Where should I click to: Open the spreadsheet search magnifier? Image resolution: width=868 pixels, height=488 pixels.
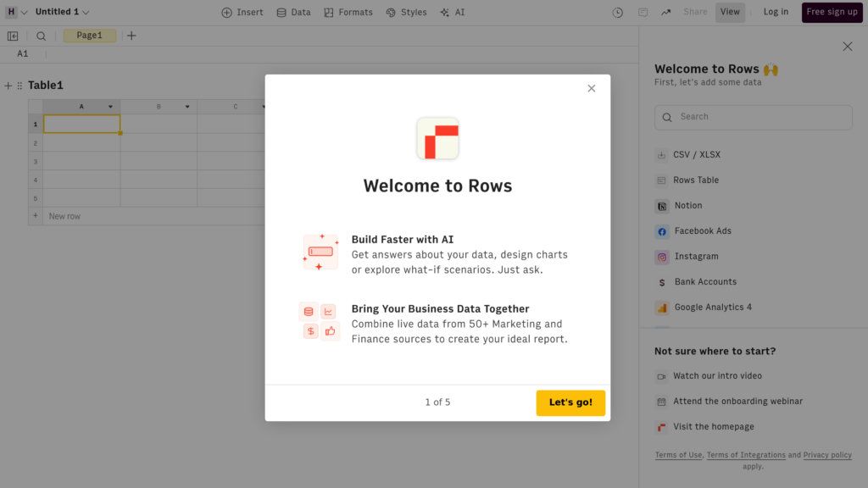tap(40, 36)
